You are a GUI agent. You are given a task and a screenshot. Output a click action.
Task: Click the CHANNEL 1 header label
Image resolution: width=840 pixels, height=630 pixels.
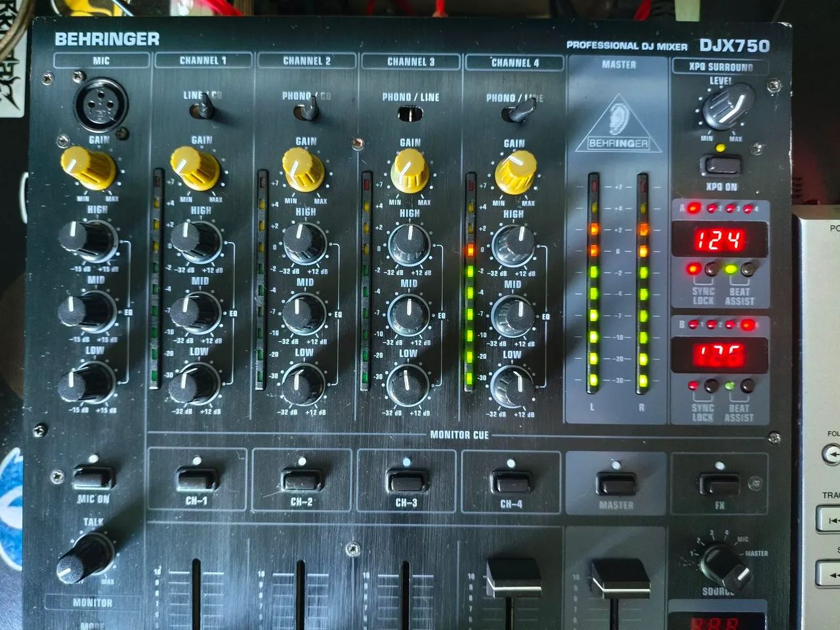[x=203, y=60]
